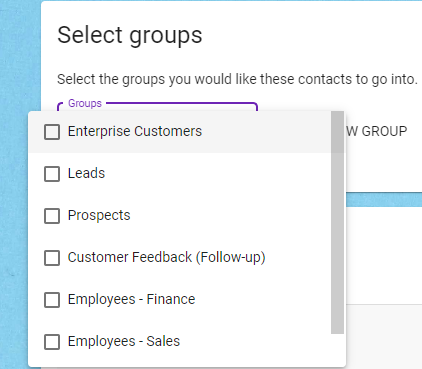Click the partially hidden NEW GROUP button
The image size is (422, 369).
click(x=377, y=131)
